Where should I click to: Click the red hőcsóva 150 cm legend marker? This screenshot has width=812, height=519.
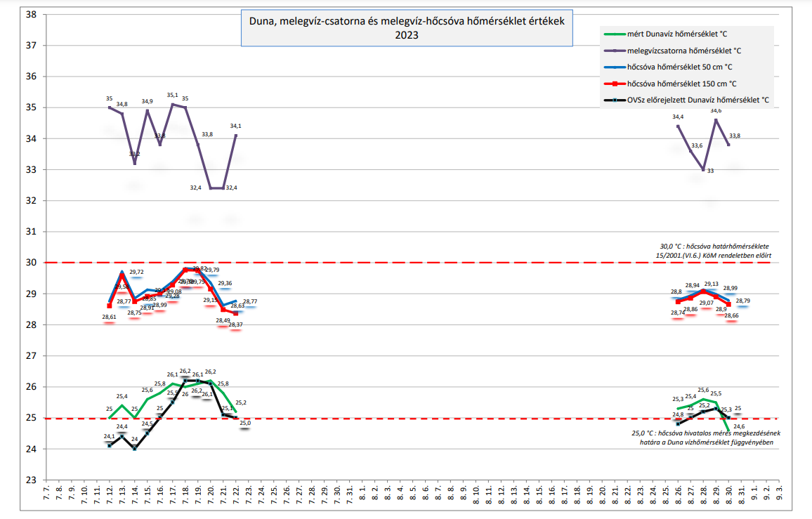pos(615,83)
